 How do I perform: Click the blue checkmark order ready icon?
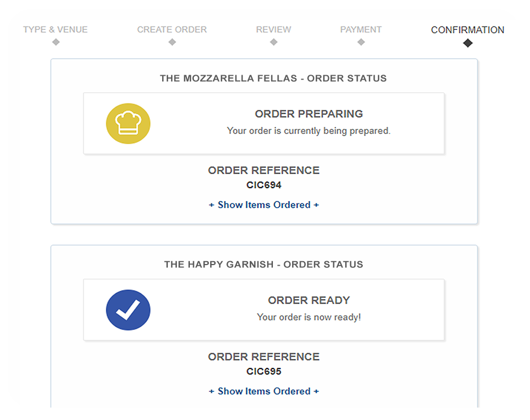128,310
